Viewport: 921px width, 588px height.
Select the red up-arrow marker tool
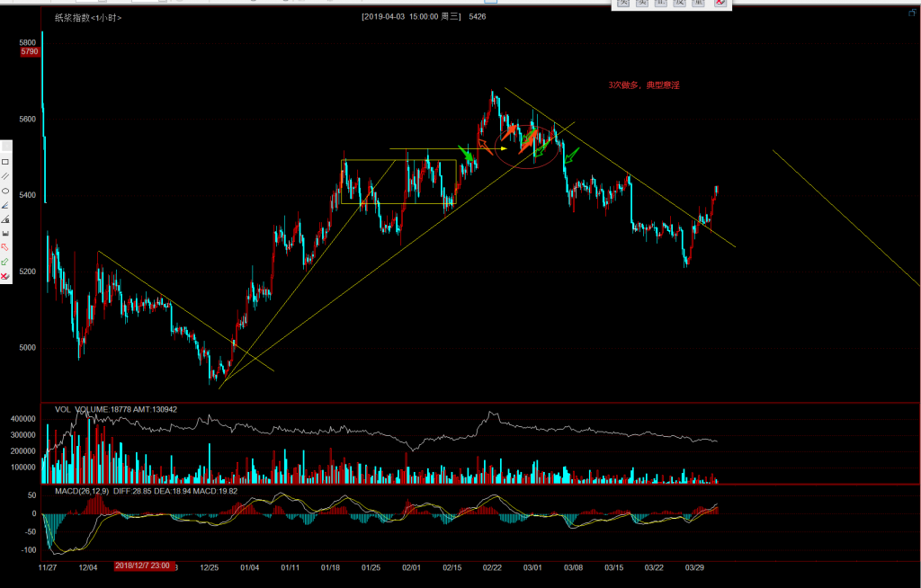4,247
